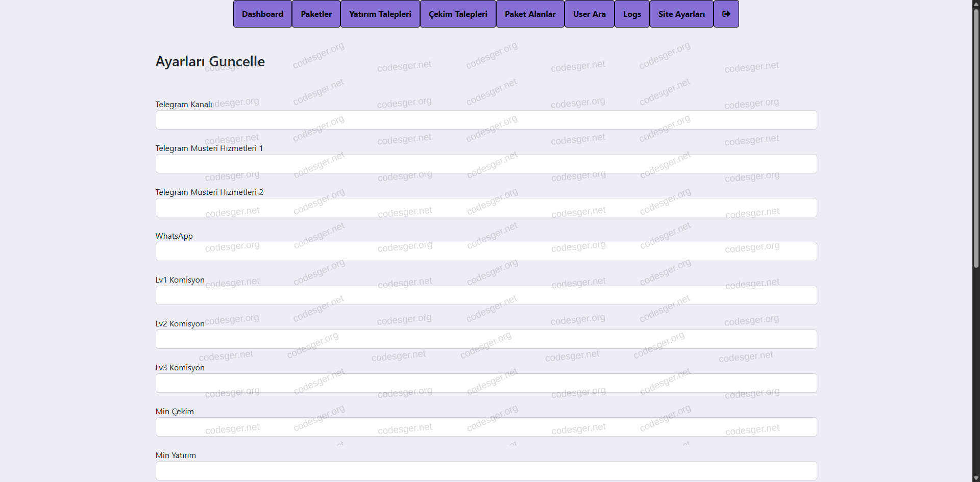Focus the WhatsApp text box
The width and height of the screenshot is (980, 482).
486,251
